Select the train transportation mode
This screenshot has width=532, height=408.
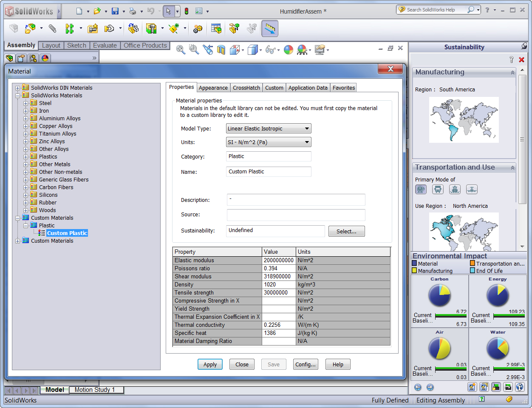421,190
